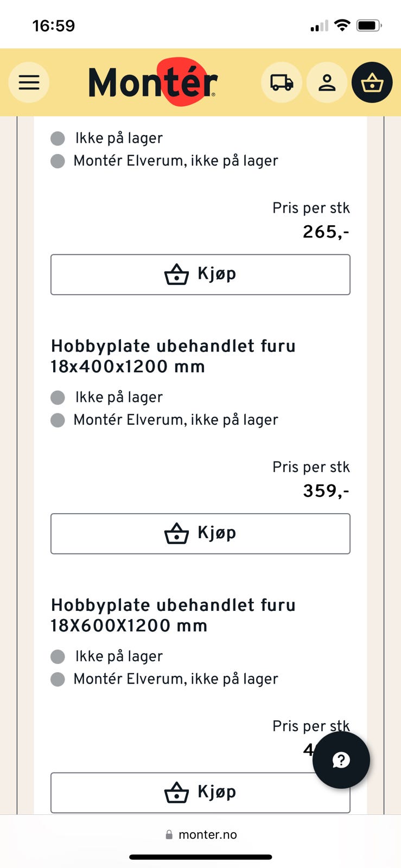This screenshot has width=401, height=868.
Task: Open the shopping basket in header
Action: coord(372,82)
